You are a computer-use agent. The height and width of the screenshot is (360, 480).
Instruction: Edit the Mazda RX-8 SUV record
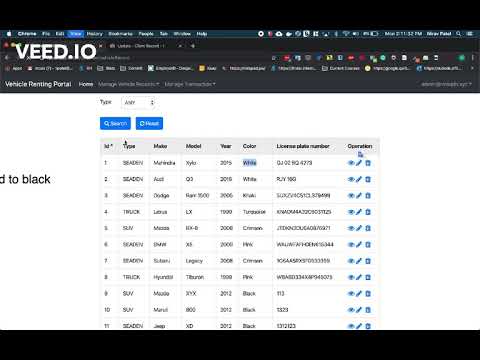click(359, 228)
